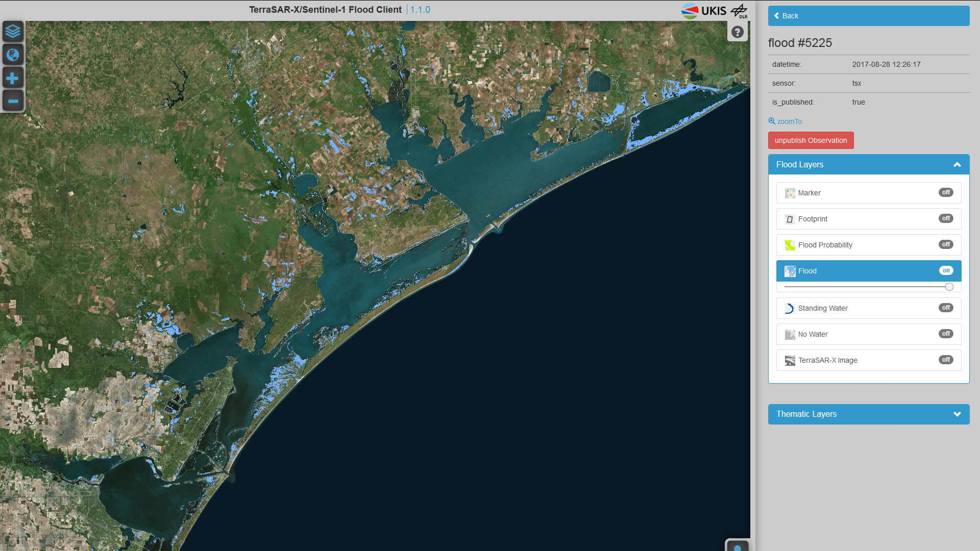Click the UKIS logo

click(704, 11)
